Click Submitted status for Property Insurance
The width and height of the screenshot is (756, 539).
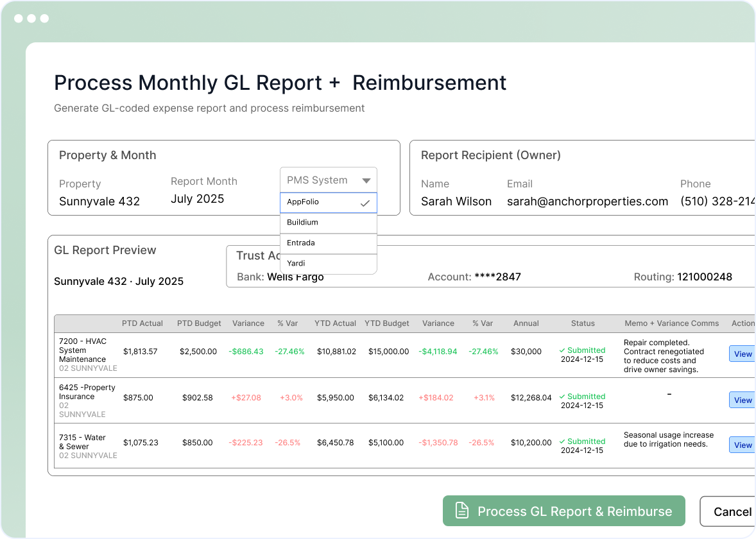pos(582,397)
